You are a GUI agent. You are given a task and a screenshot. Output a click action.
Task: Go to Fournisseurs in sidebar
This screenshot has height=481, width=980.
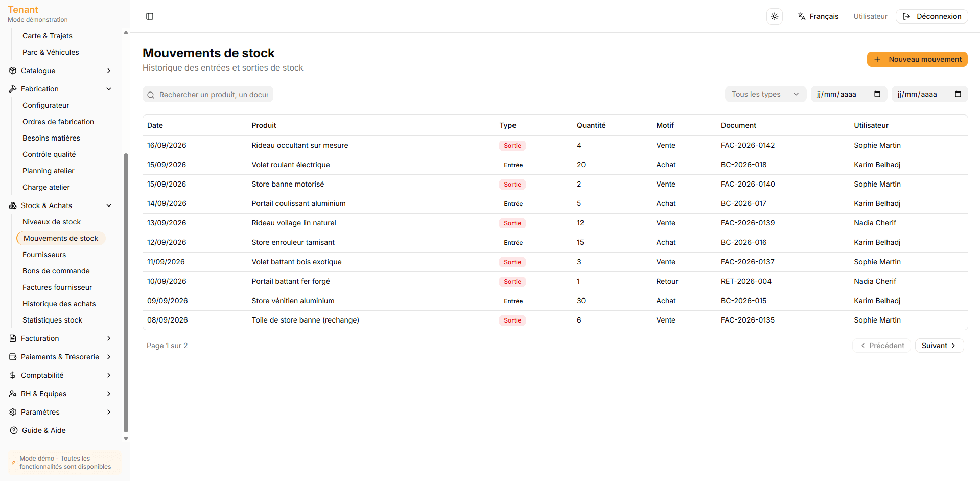click(x=44, y=255)
